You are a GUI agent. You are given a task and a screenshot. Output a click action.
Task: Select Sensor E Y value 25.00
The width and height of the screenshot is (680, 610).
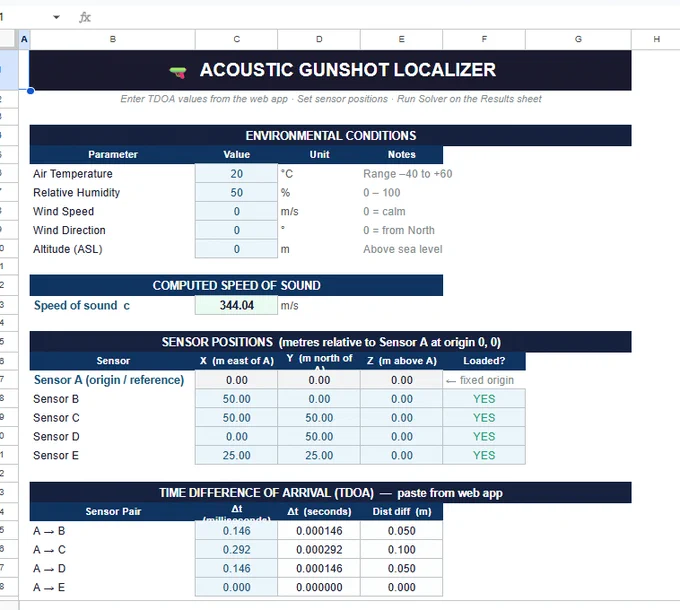coord(319,456)
